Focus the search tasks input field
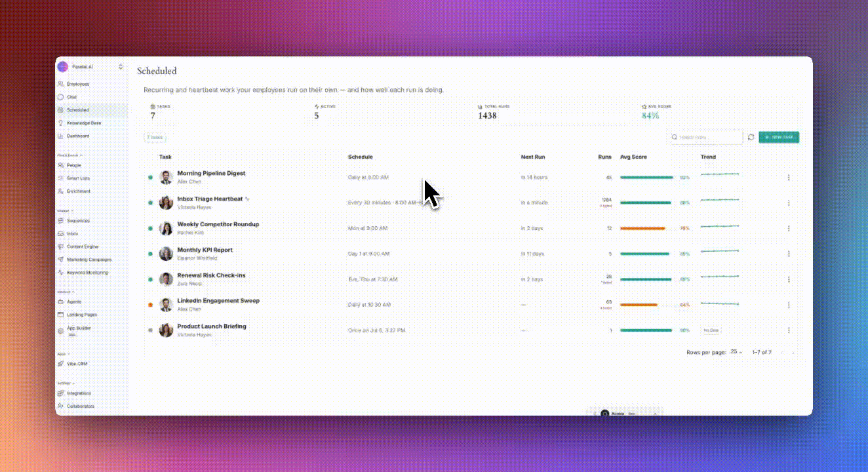 click(705, 138)
